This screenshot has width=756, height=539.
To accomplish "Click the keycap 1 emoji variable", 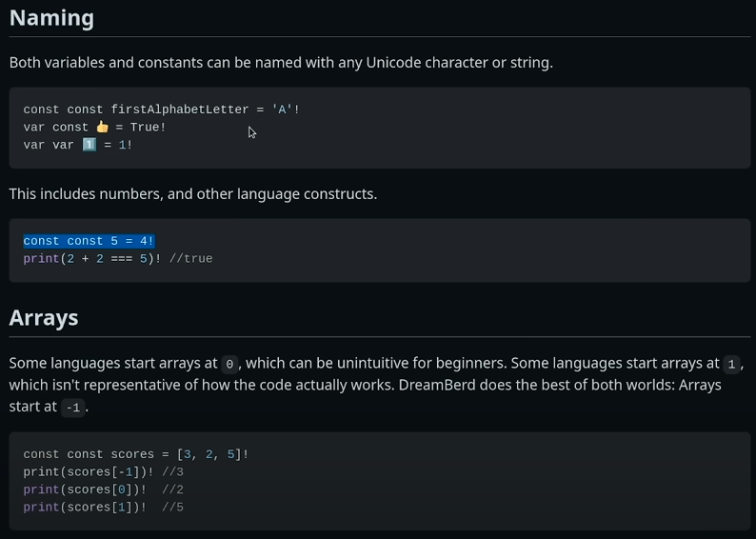I will pyautogui.click(x=90, y=145).
